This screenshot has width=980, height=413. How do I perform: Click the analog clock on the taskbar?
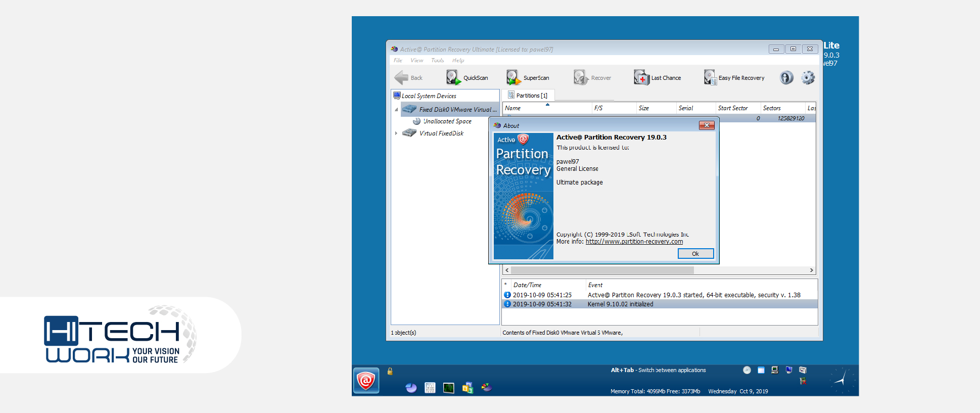pos(843,381)
